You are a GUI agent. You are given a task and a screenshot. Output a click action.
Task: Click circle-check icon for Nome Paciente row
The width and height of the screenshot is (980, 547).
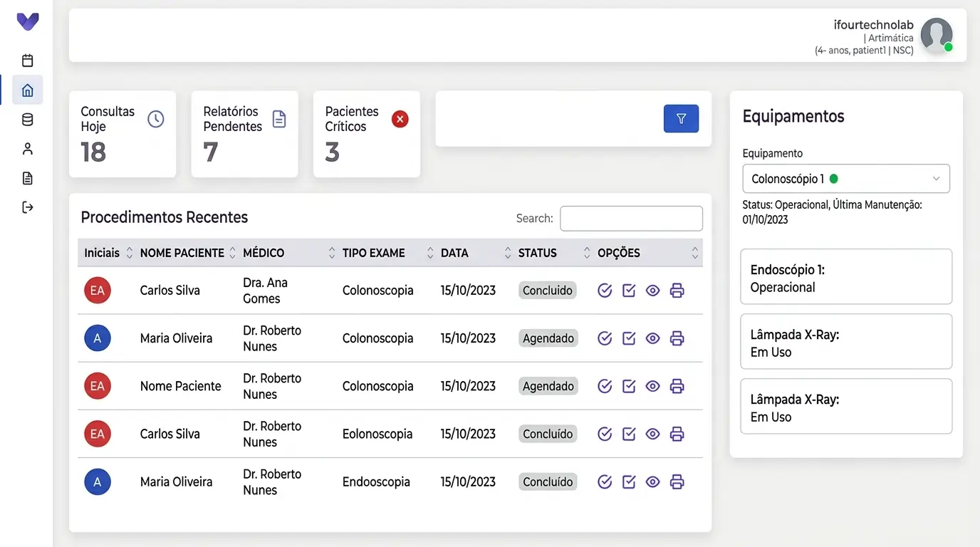click(x=605, y=386)
